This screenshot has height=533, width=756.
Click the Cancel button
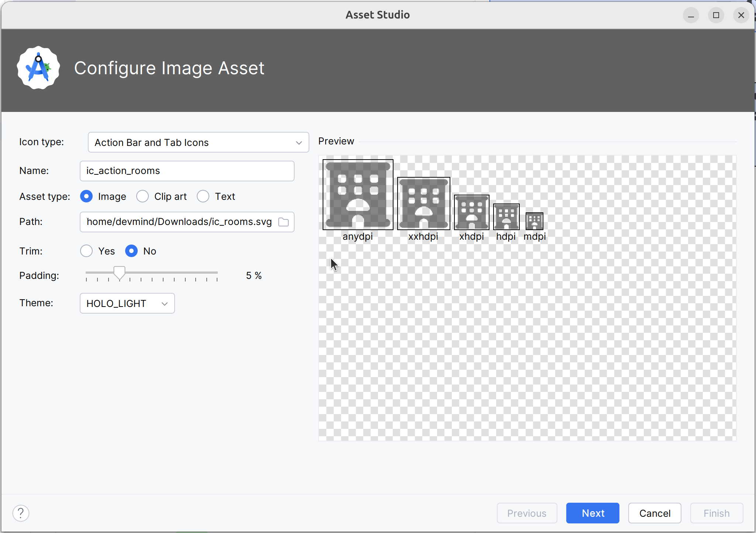coord(655,513)
